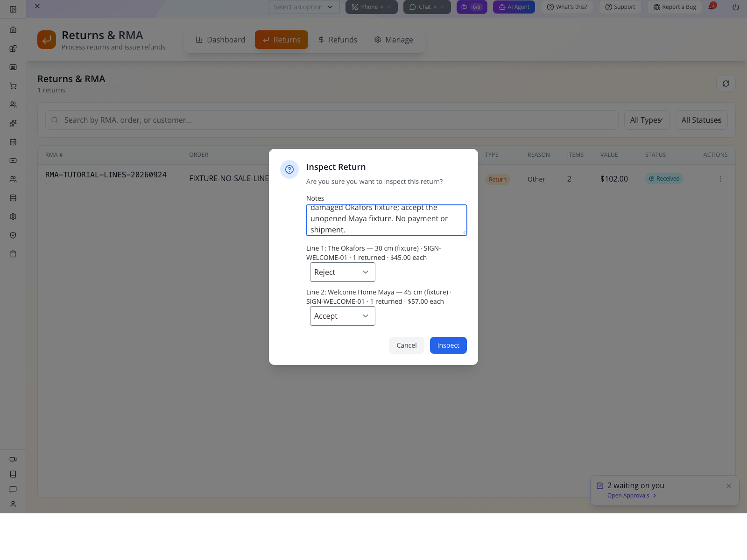Image resolution: width=747 pixels, height=560 pixels.
Task: Open the home icon in sidebar
Action: coord(13,30)
